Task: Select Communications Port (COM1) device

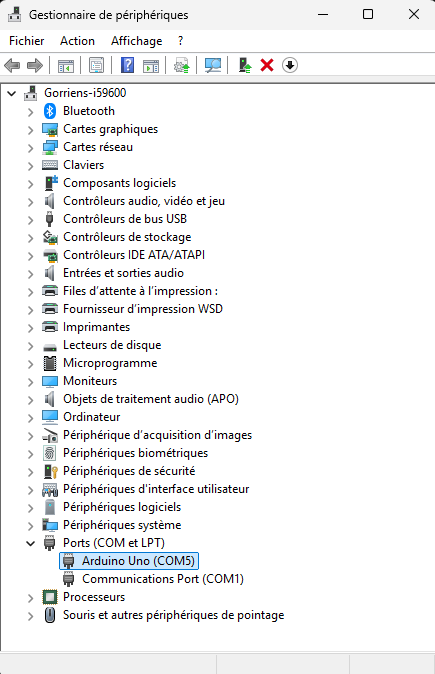Action: [163, 579]
